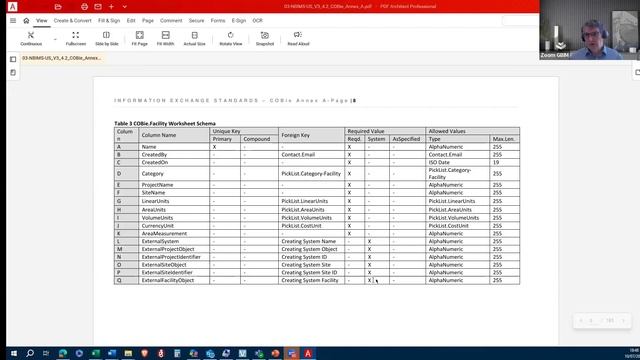
Task: Switch to the Edit tab
Action: click(x=131, y=20)
